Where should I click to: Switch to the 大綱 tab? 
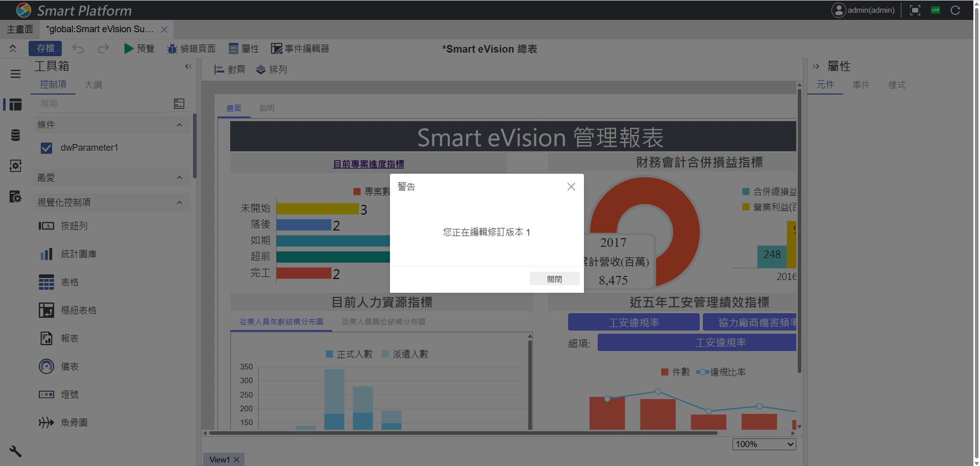93,85
